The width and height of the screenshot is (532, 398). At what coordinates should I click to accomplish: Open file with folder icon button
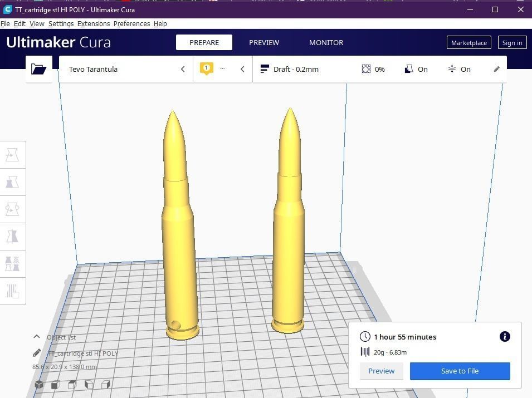pyautogui.click(x=38, y=69)
